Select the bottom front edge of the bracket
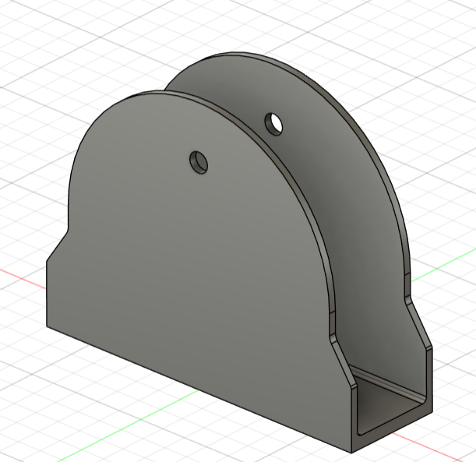The height and width of the screenshot is (462, 476). pos(195,387)
